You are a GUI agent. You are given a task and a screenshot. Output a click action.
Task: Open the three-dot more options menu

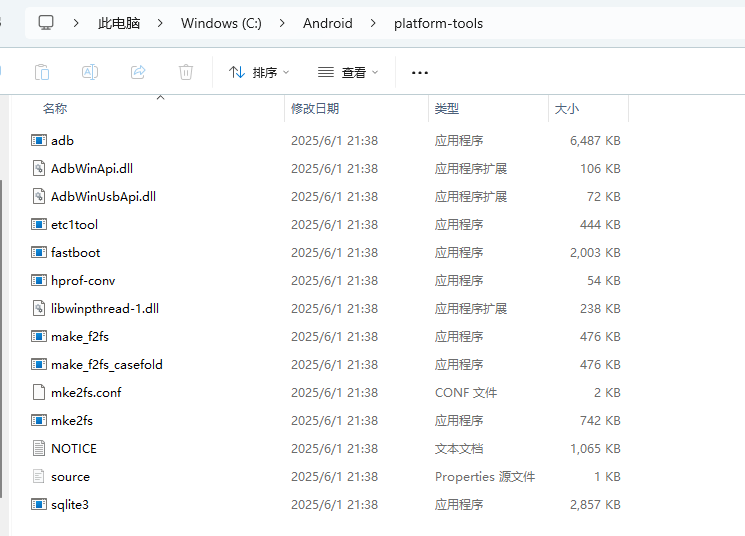[x=420, y=73]
